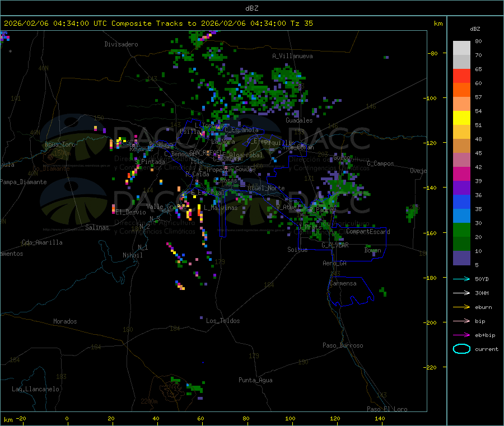Click the L_Malvinas map label
Viewport: 504px width, 426px height.
click(x=221, y=208)
